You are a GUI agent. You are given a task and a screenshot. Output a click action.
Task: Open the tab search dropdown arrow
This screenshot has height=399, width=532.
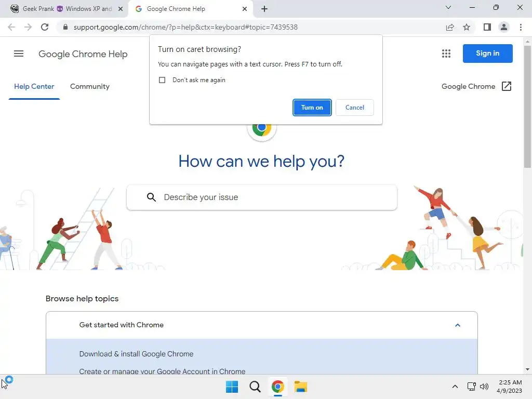tap(448, 7)
